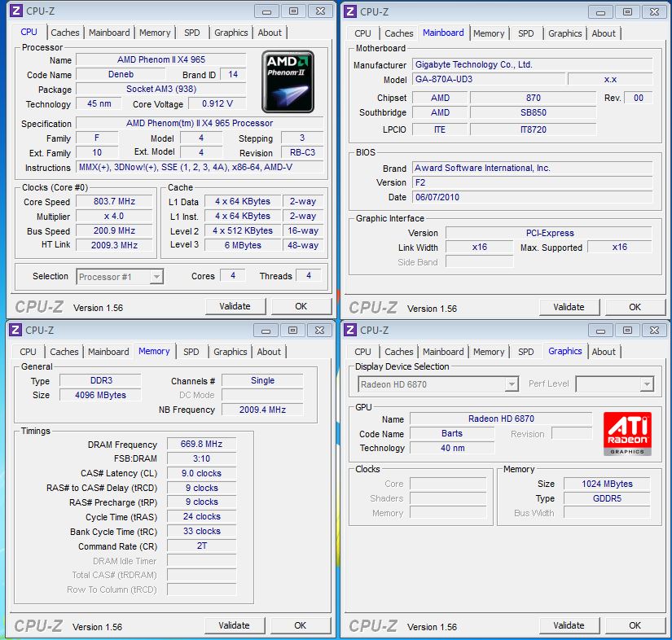Screen dimensions: 672x640
Task: Click the Graphic Interface Version PCI-Express
Action: [x=549, y=233]
